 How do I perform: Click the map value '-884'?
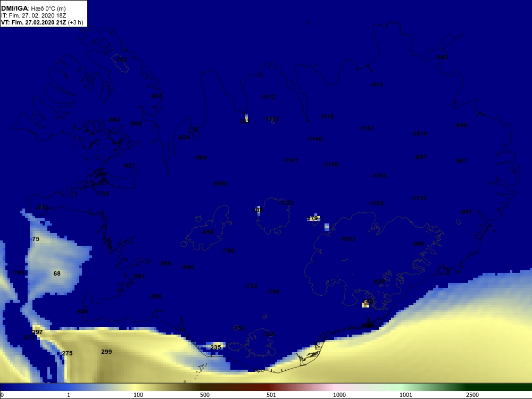point(114,119)
